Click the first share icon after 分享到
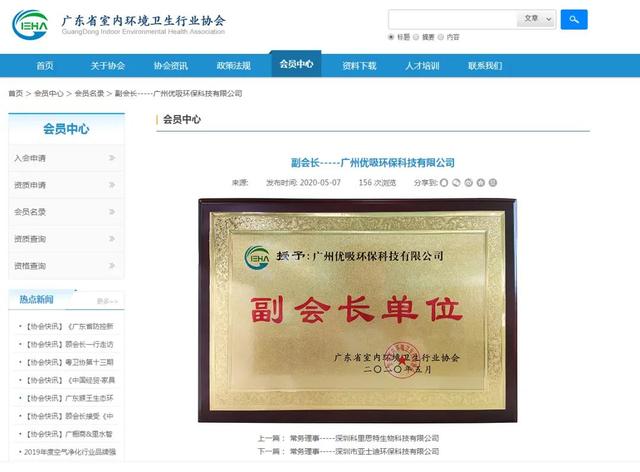Image resolution: width=640 pixels, height=472 pixels. 444,183
